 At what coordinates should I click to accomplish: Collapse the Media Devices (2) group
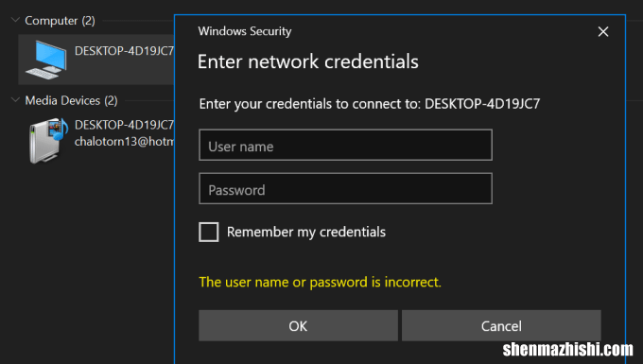coord(15,99)
